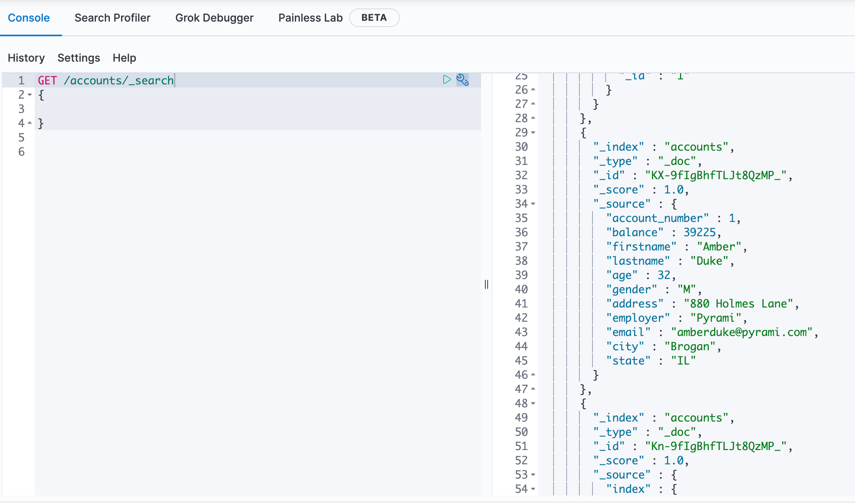Collapse _source object at output line 53
This screenshot has height=504, width=855.
[533, 475]
